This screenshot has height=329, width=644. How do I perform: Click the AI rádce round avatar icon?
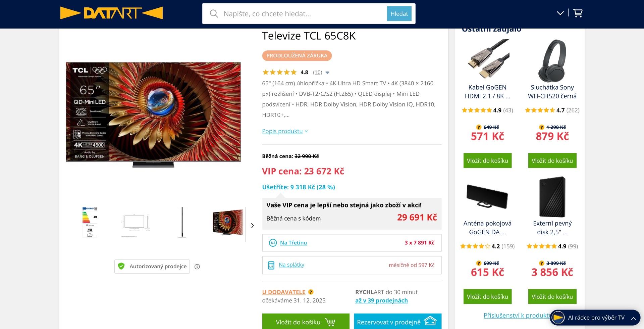(558, 318)
